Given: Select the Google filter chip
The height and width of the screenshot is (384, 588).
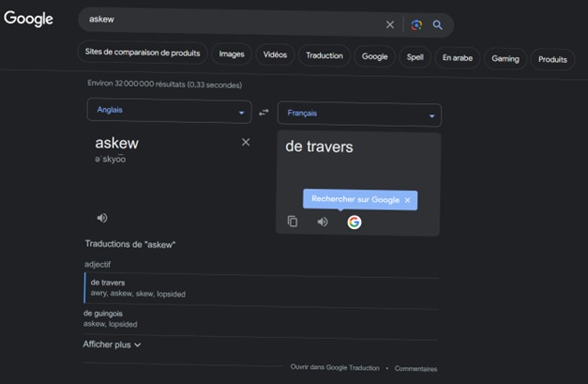Looking at the screenshot, I should pos(374,56).
